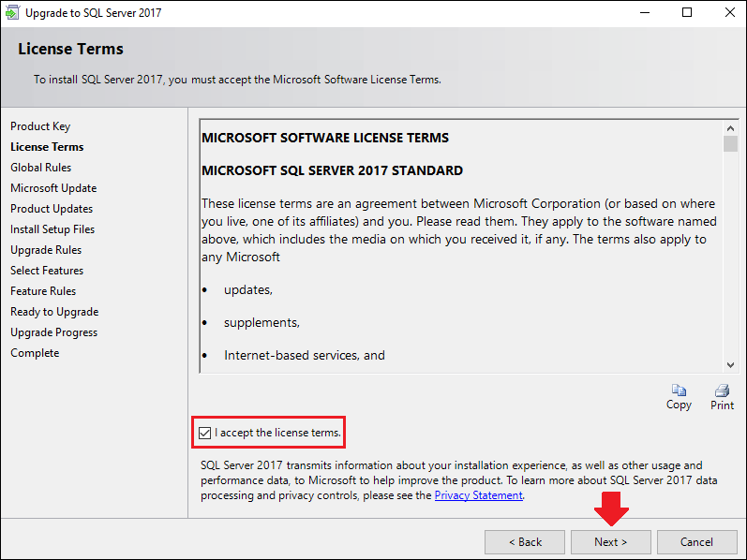
Task: Open the Privacy Statement link
Action: pyautogui.click(x=478, y=495)
